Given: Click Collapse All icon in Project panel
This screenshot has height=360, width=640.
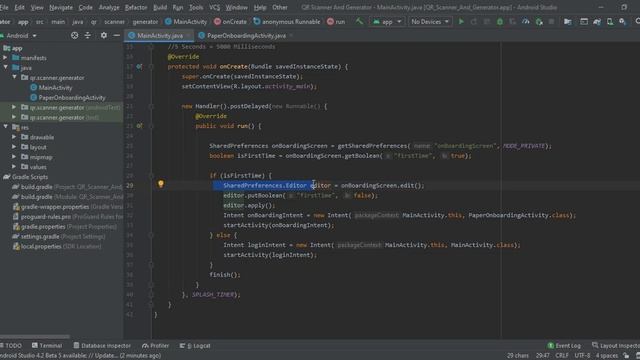Looking at the screenshot, I should click(x=88, y=36).
